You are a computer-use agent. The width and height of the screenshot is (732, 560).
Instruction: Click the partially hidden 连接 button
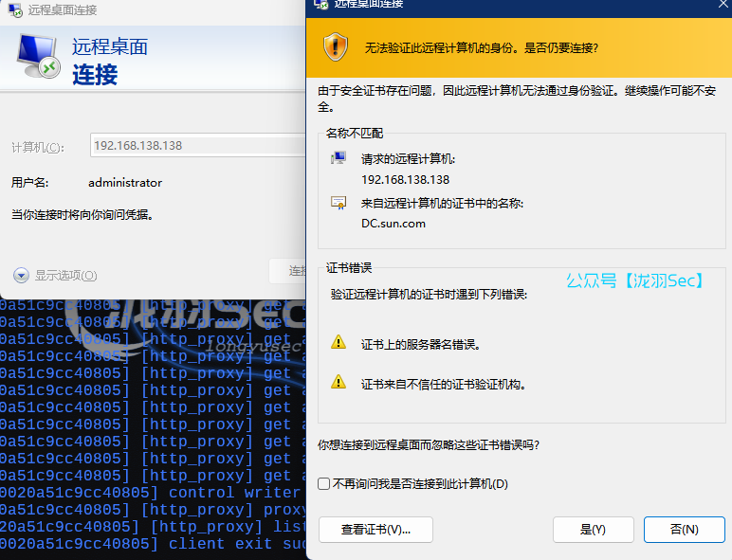point(288,271)
